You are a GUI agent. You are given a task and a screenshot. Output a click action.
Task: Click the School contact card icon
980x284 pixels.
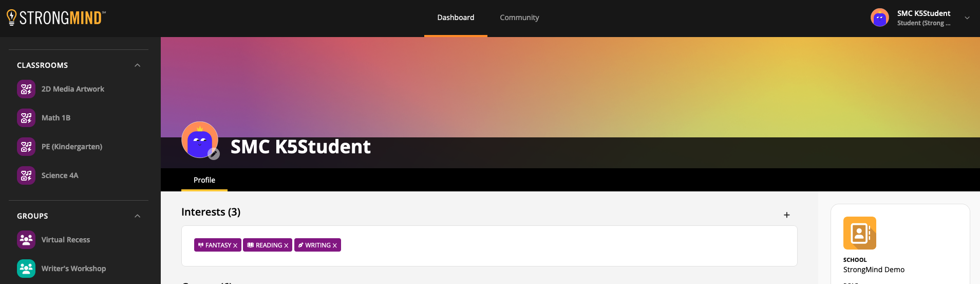click(860, 233)
